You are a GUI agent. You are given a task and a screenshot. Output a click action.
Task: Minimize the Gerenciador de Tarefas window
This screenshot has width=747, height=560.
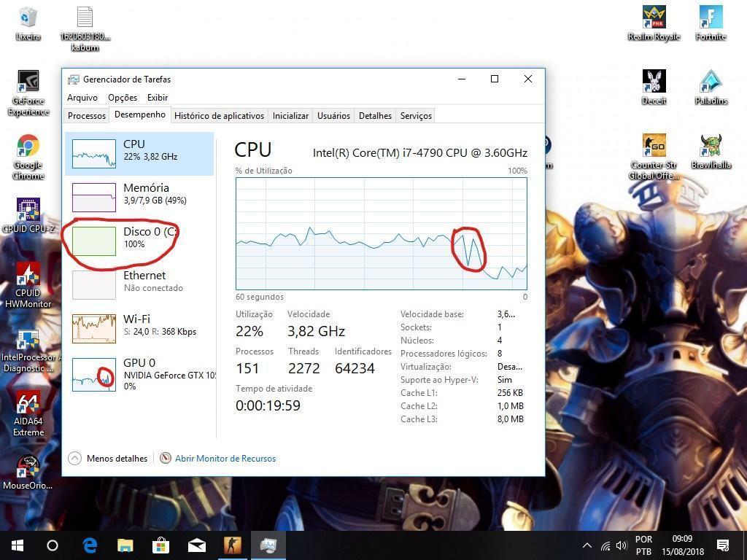point(462,79)
